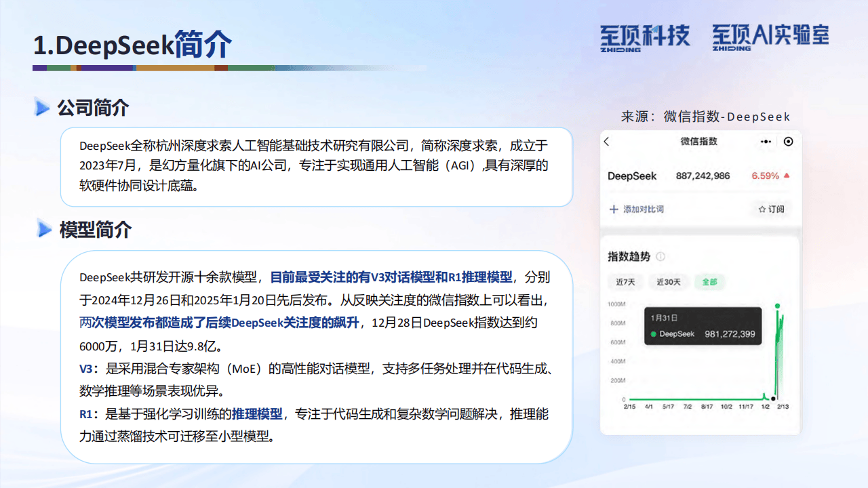Click the dark 1月31日 chart tooltip
Screen dimensions: 868x488
pos(703,327)
